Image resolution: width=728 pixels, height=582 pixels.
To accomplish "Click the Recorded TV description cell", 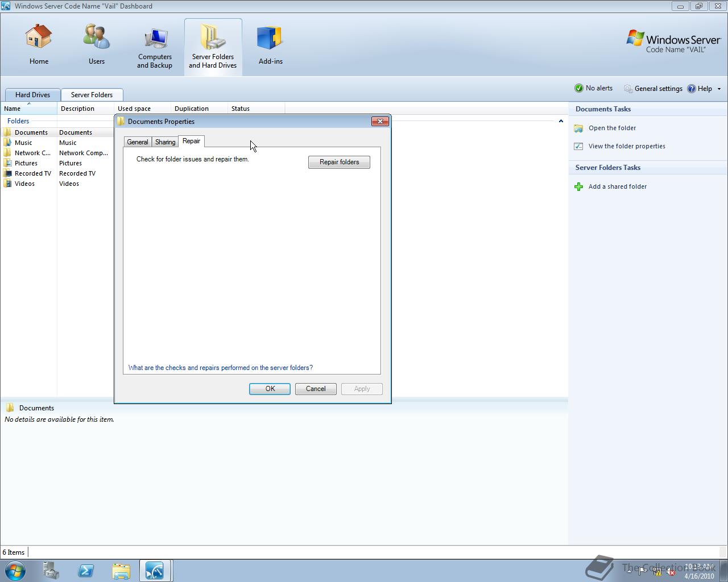I will point(77,173).
